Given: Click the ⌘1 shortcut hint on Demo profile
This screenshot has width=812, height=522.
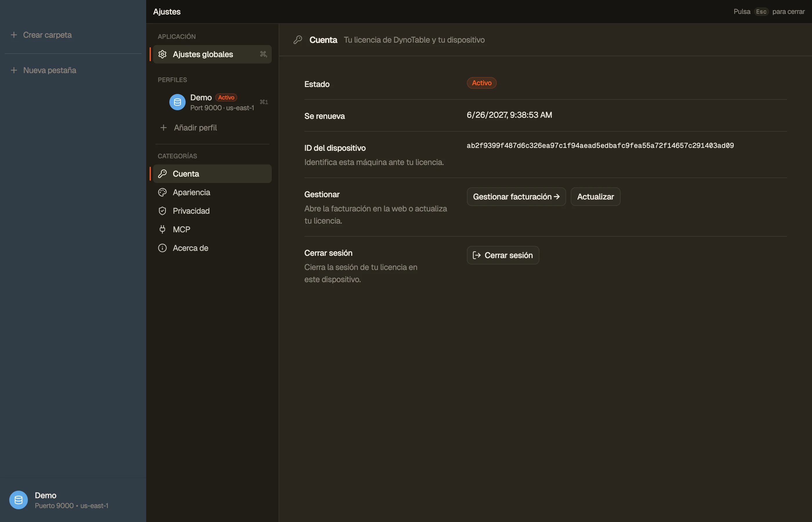Looking at the screenshot, I should (x=264, y=102).
